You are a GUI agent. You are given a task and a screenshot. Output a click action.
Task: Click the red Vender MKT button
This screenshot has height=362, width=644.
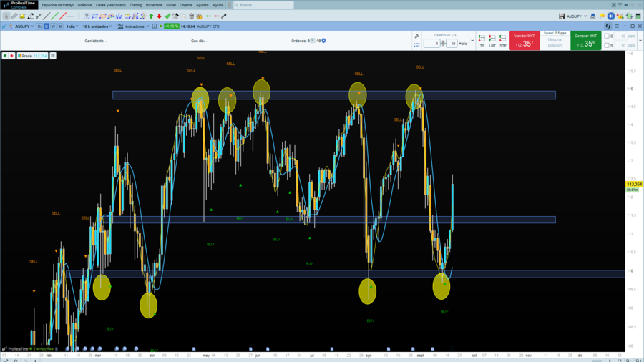pos(525,41)
